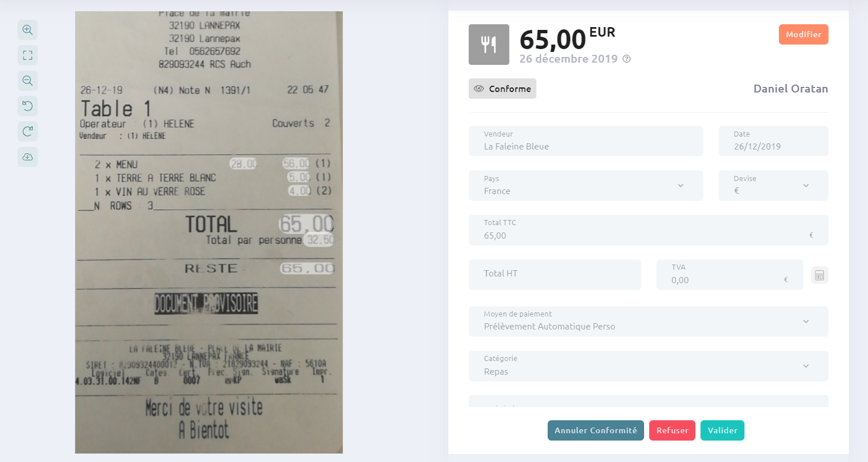Click the red Refuser button

pyautogui.click(x=672, y=430)
